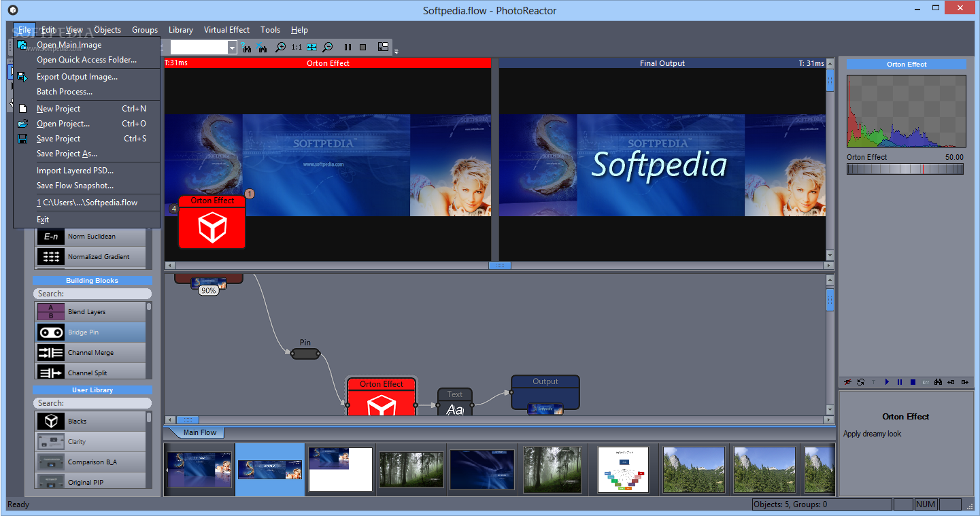Select the Blend Layers building block
The width and height of the screenshot is (980, 516).
pyautogui.click(x=90, y=311)
